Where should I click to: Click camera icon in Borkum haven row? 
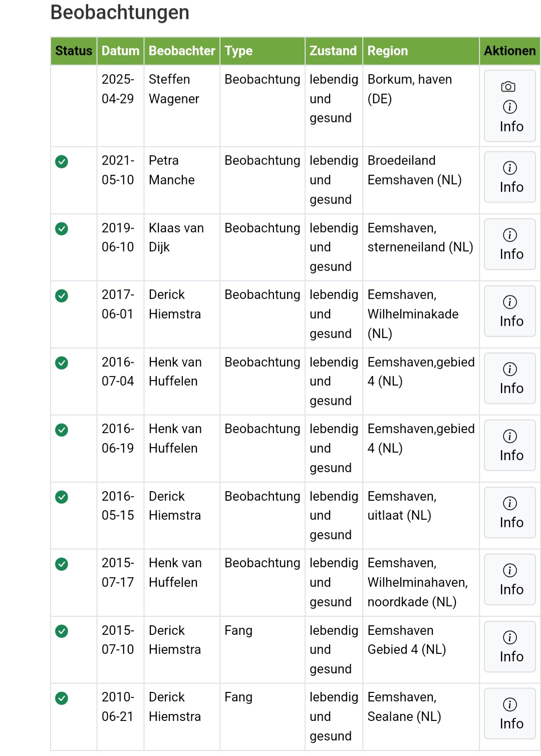point(508,87)
